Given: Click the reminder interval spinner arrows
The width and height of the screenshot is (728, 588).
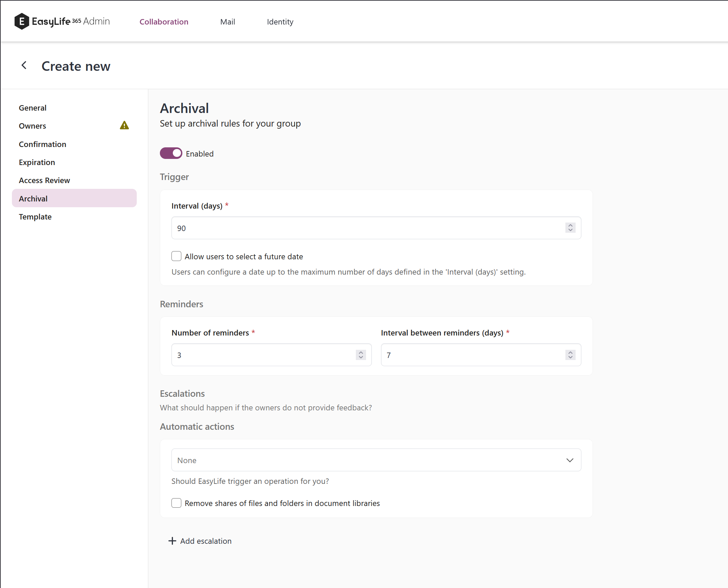Looking at the screenshot, I should pos(570,355).
